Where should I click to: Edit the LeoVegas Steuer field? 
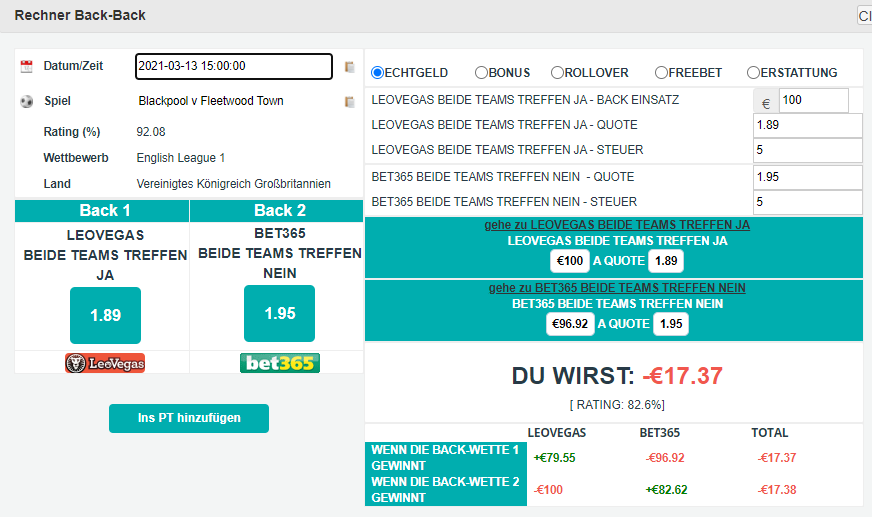807,150
